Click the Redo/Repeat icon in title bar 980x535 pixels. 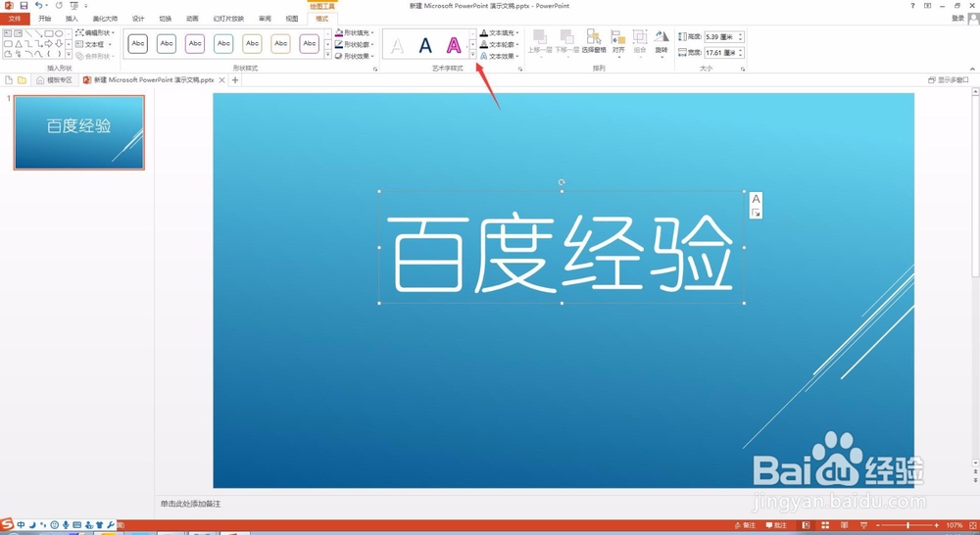tap(59, 5)
